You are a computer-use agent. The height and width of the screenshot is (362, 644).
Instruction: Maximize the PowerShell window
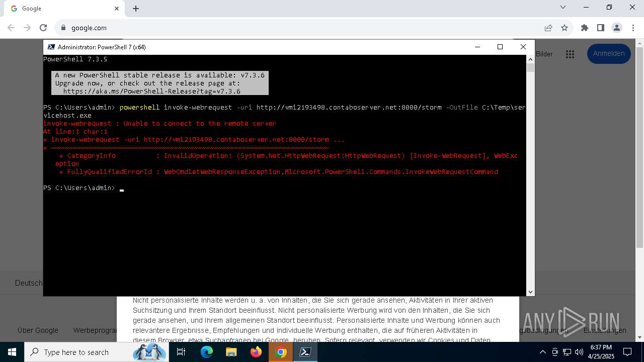pos(500,47)
